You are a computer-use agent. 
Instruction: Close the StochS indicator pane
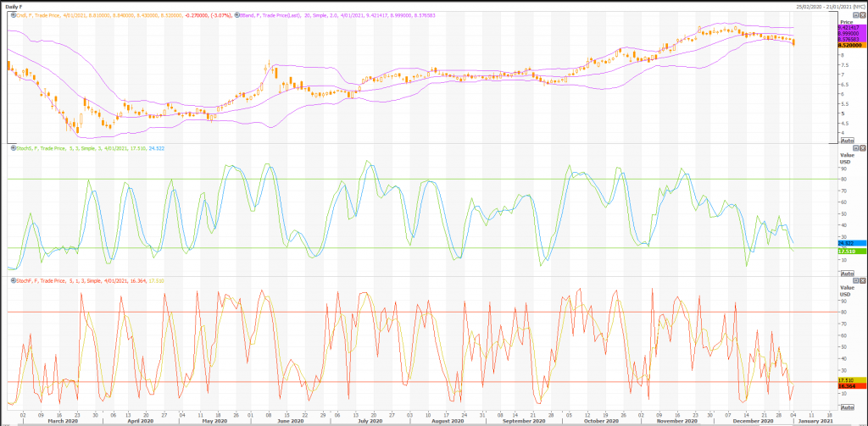[861, 148]
